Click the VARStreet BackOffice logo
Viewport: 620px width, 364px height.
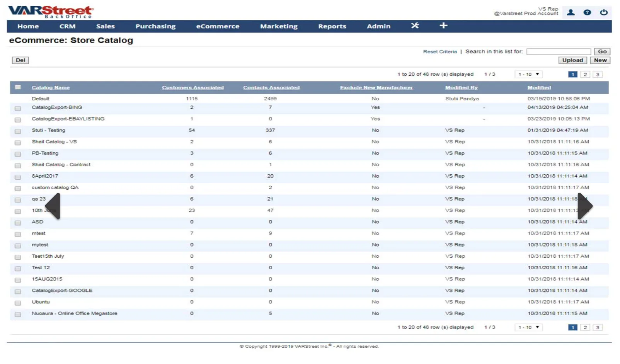[x=51, y=12]
